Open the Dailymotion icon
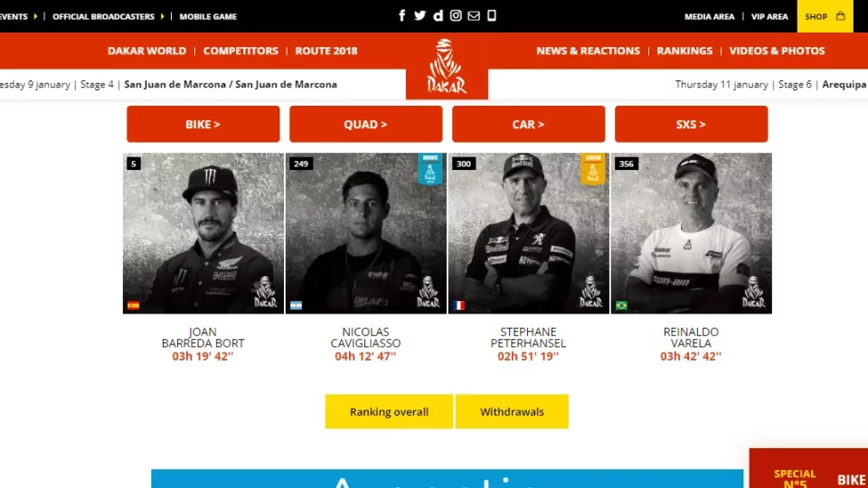Screen dimensions: 868x488 click(x=438, y=15)
